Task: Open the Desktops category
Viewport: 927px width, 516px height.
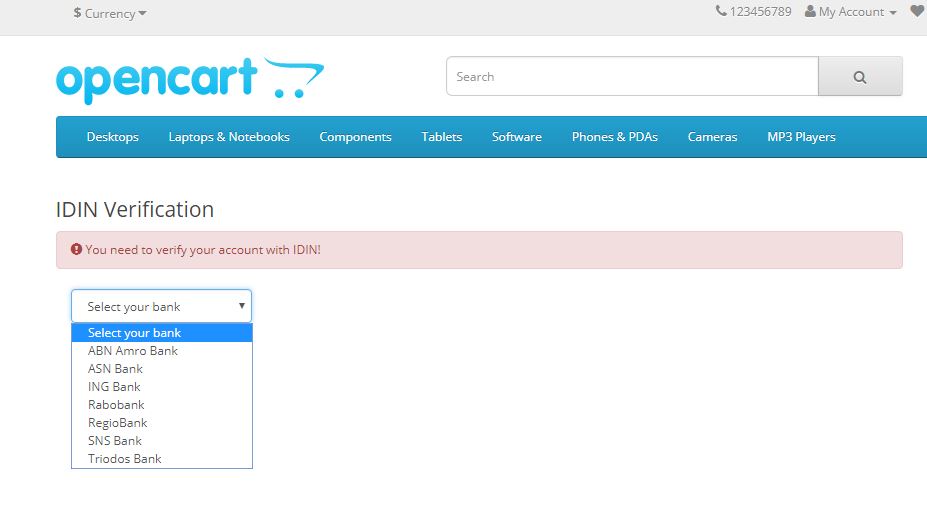Action: (112, 137)
